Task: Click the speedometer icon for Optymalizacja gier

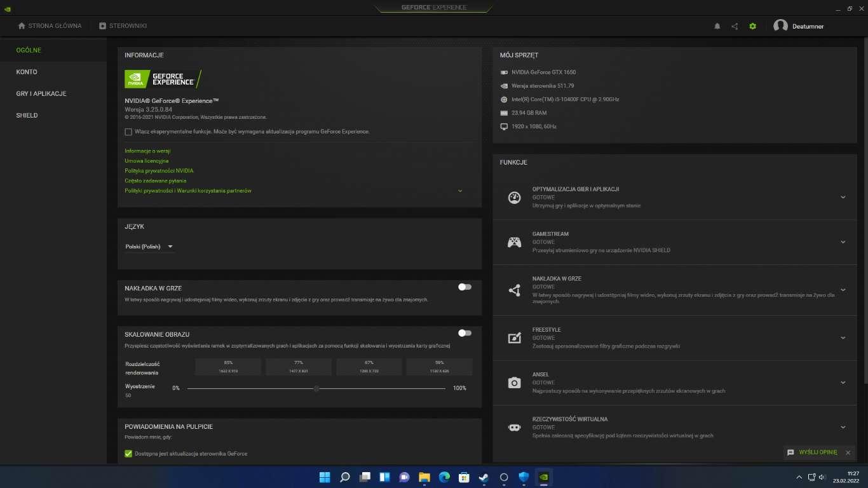Action: click(514, 198)
